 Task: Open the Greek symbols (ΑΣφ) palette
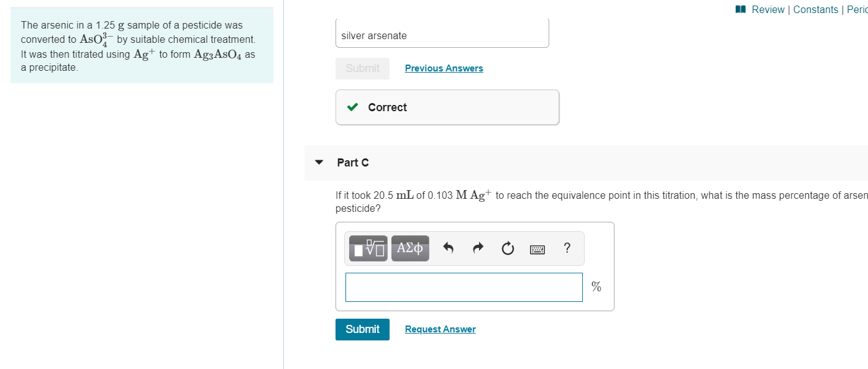410,248
